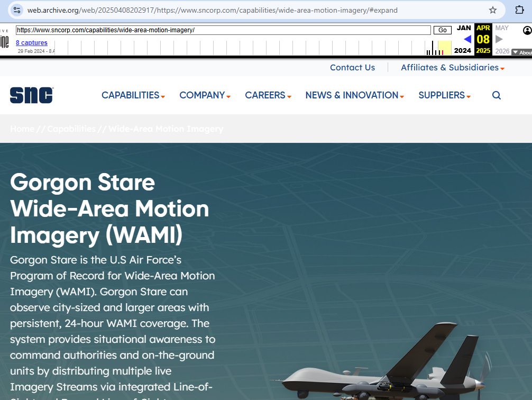Image resolution: width=532 pixels, height=400 pixels.
Task: Bookmark this page with the star icon
Action: coord(493,10)
